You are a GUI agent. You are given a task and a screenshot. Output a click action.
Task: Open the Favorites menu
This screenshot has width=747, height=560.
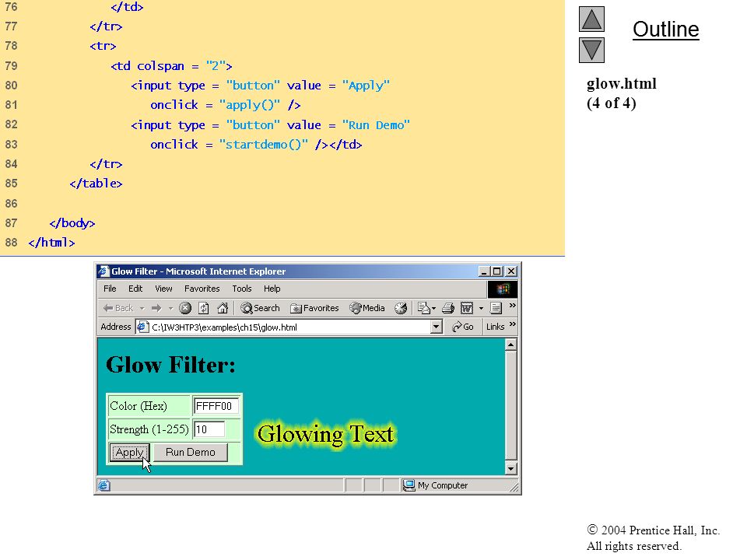click(x=202, y=289)
